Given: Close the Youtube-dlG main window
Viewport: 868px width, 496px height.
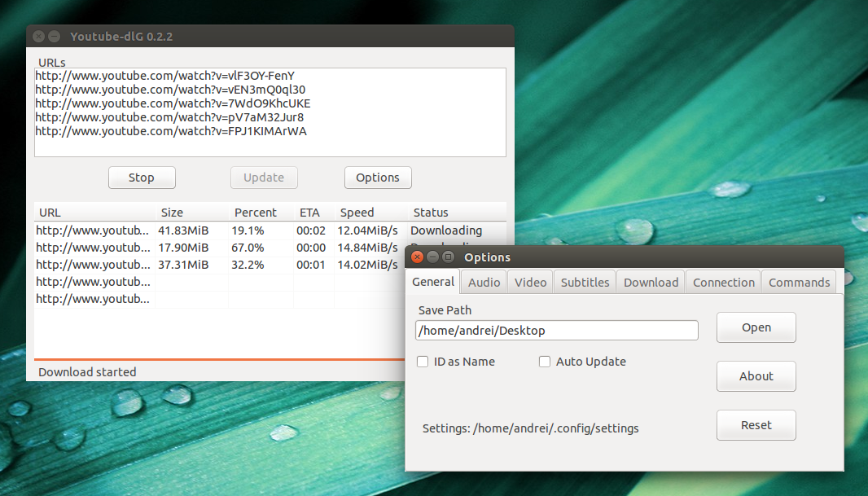Looking at the screenshot, I should [38, 37].
